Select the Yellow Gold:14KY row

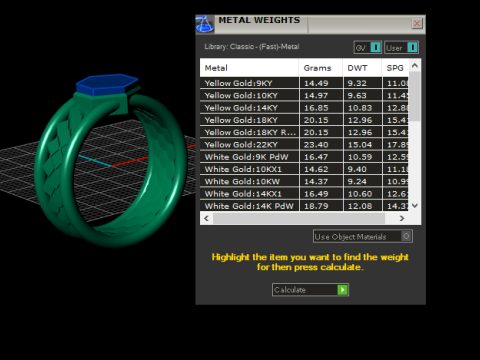coord(304,108)
